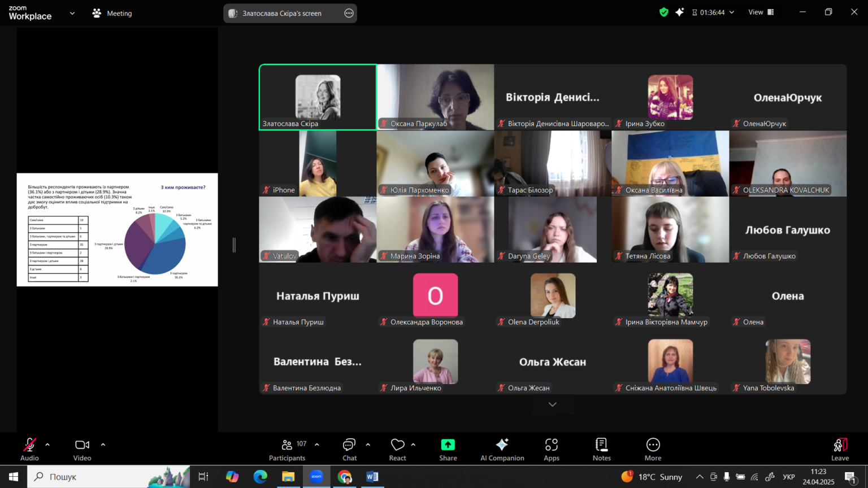Show next page of participant videos
The height and width of the screenshot is (488, 868).
coord(553,404)
